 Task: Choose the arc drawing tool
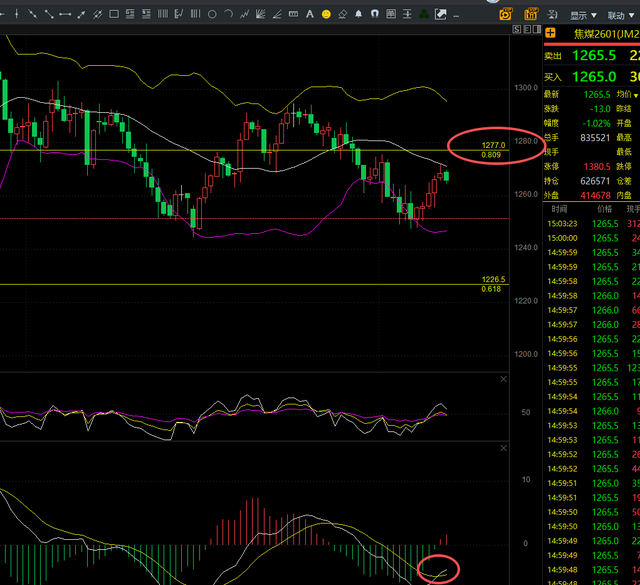point(228,15)
